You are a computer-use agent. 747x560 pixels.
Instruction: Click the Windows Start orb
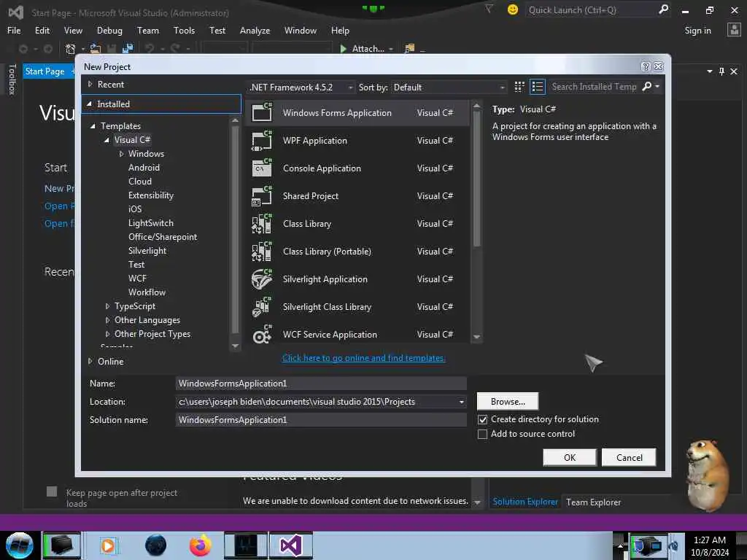tap(20, 545)
